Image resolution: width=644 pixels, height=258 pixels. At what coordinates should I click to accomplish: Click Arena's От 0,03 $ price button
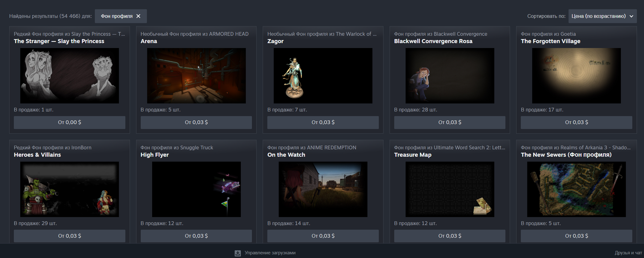(196, 122)
